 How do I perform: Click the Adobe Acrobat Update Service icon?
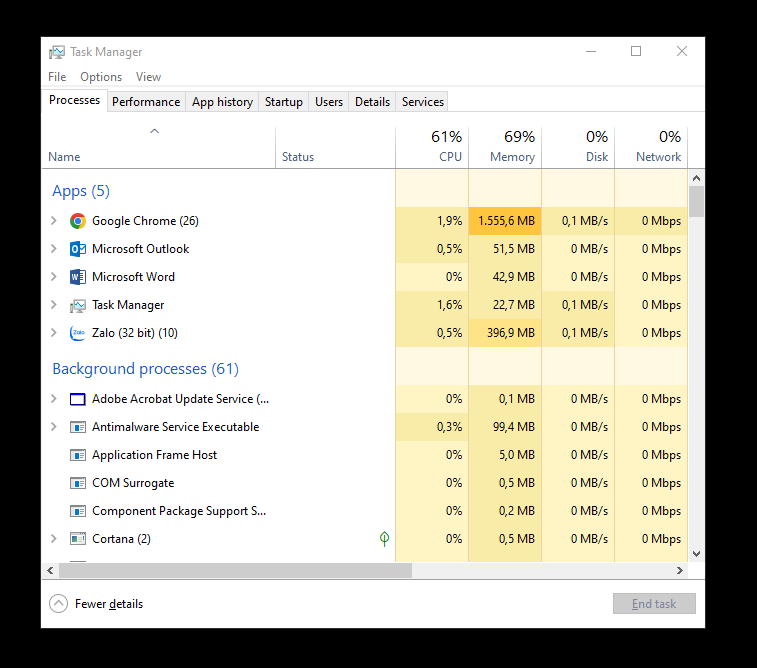pos(78,399)
